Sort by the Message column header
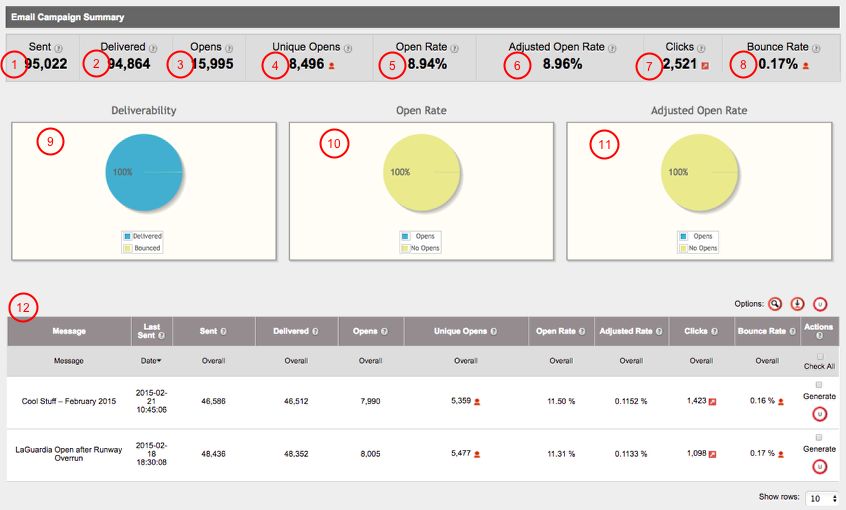 [x=69, y=331]
